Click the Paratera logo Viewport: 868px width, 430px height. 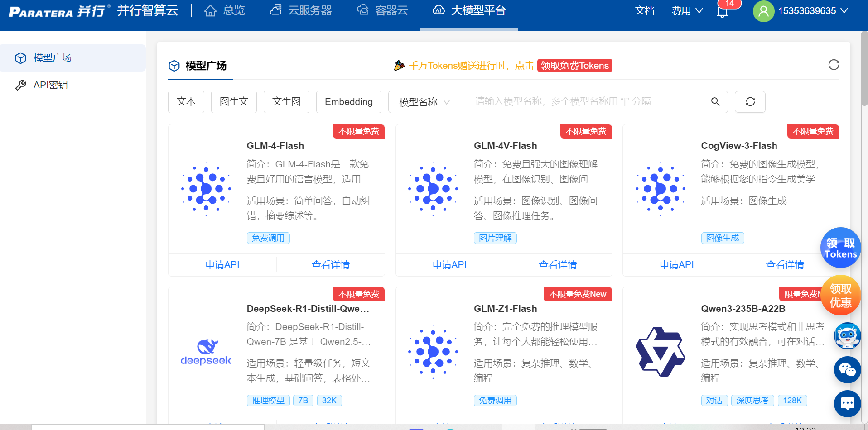coord(59,11)
